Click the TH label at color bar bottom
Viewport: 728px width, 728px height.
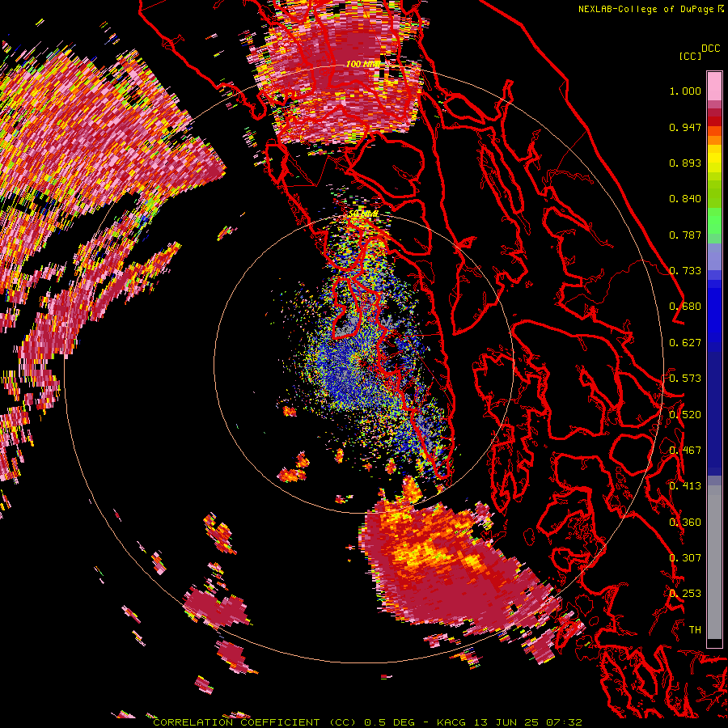[x=695, y=630]
